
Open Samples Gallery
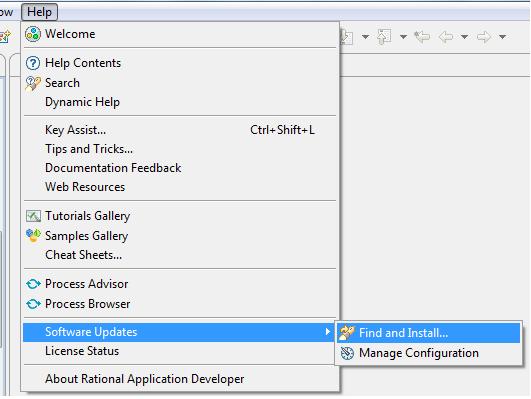click(87, 236)
